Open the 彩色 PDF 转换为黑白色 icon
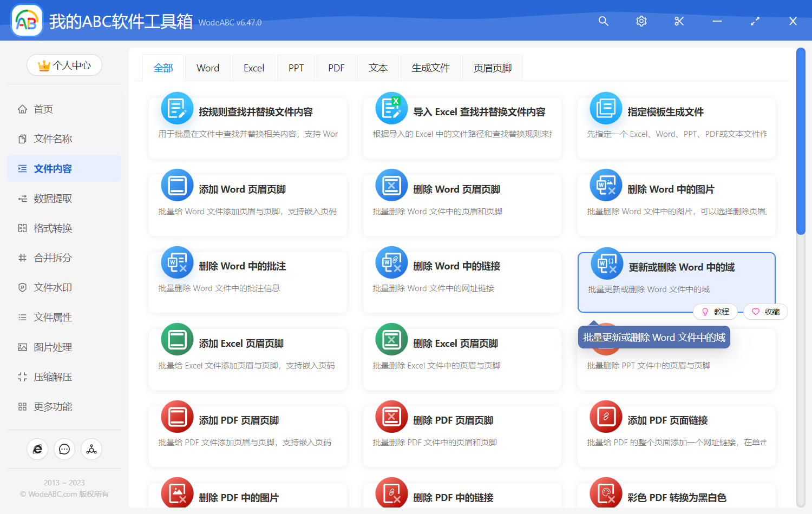This screenshot has width=812, height=514. [606, 493]
